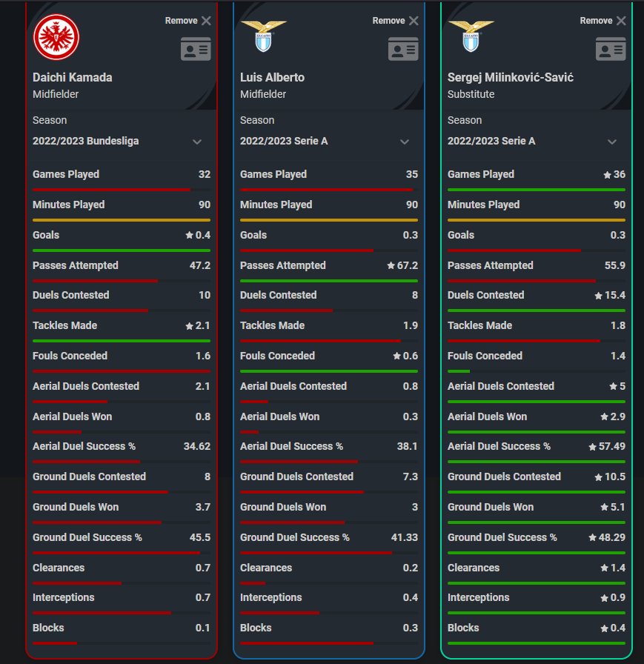Screen dimensions: 644x664
Task: Open Luis Alberto's profile card icon
Action: coord(403,49)
